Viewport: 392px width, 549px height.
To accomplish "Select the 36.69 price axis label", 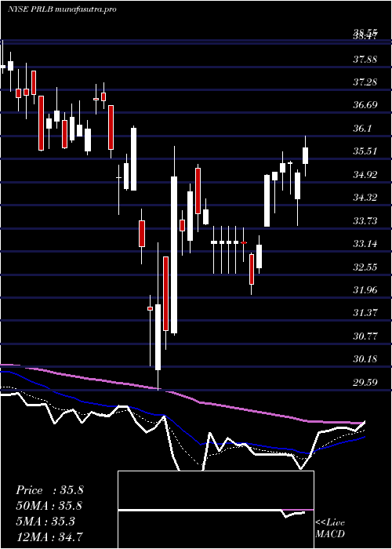I will coord(365,105).
